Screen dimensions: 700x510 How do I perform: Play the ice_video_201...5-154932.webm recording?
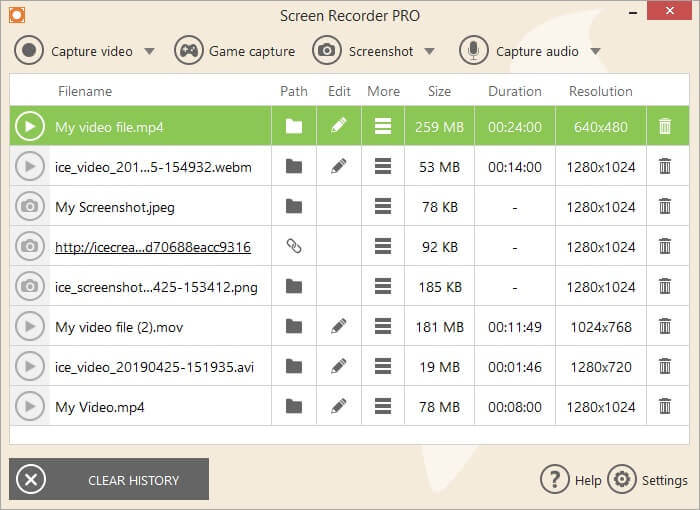point(30,167)
